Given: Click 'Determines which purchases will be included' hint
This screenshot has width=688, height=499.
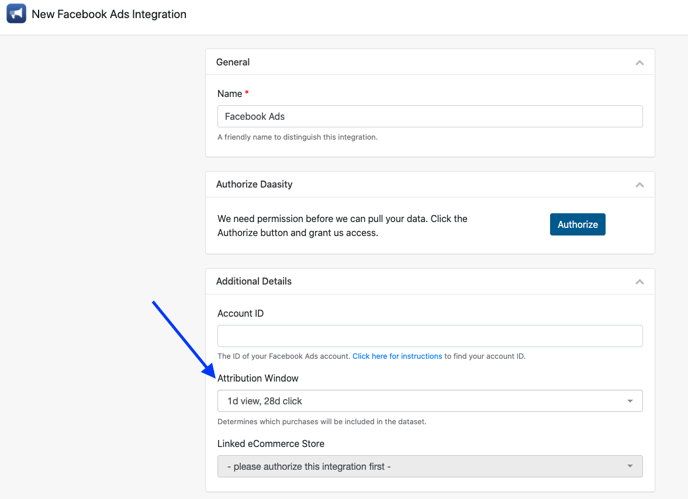Looking at the screenshot, I should click(322, 421).
